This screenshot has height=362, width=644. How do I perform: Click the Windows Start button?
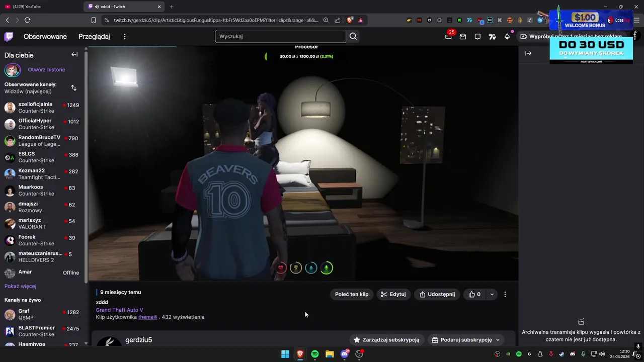click(285, 354)
